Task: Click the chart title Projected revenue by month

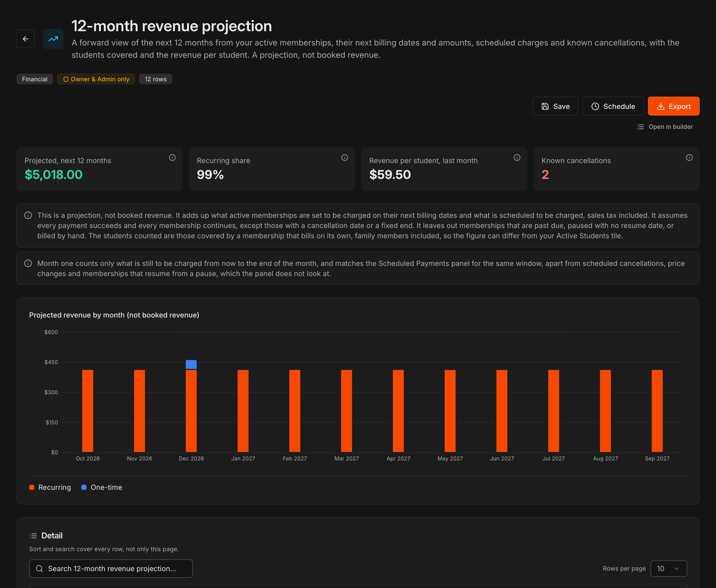Action: (114, 315)
